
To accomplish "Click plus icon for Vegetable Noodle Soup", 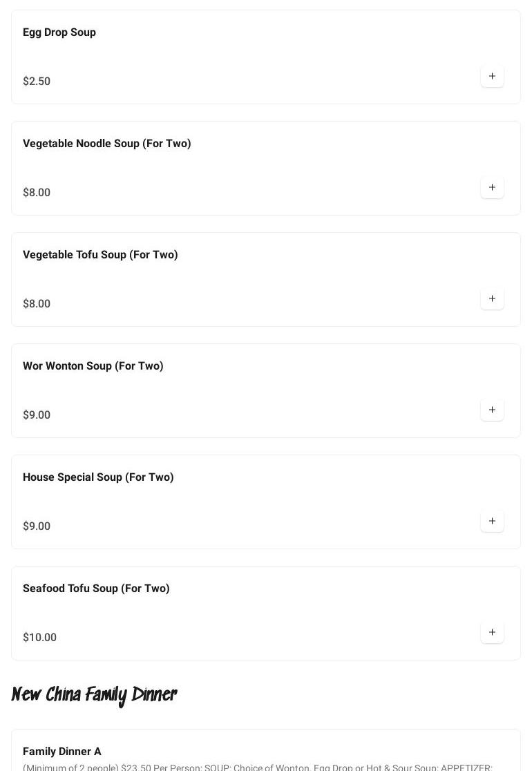I will (492, 187).
